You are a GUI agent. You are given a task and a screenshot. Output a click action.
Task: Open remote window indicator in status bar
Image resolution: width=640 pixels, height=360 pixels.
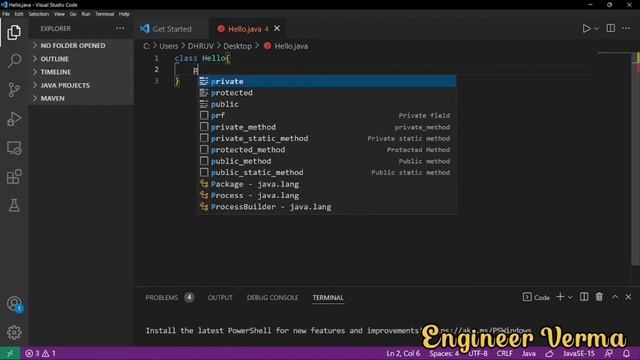tap(10, 353)
